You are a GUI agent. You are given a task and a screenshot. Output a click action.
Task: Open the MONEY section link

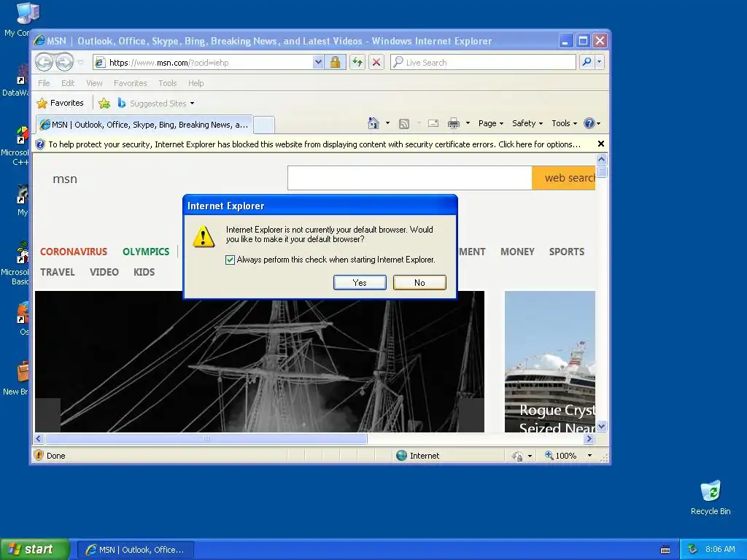point(517,252)
